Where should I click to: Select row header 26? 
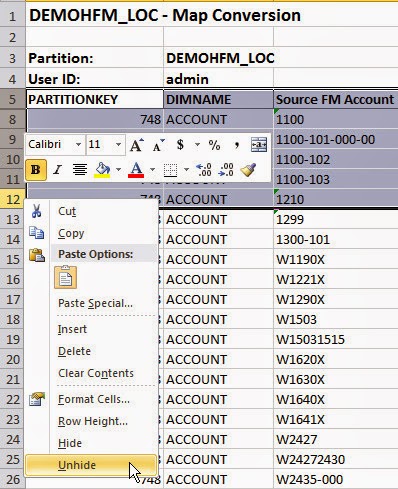(x=13, y=479)
